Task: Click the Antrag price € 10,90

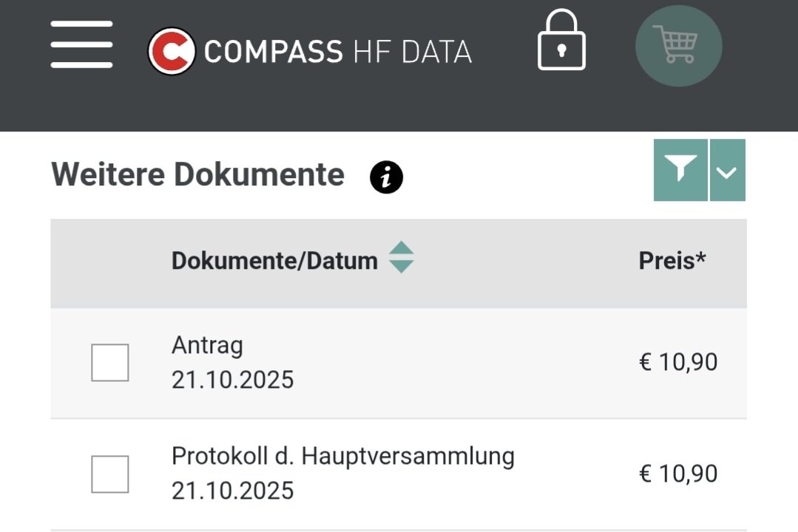Action: (x=677, y=363)
